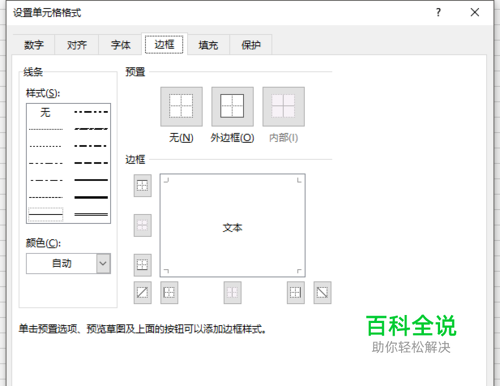Apply the 无 (None) border preset
Screen dimensions: 500x386
181,107
